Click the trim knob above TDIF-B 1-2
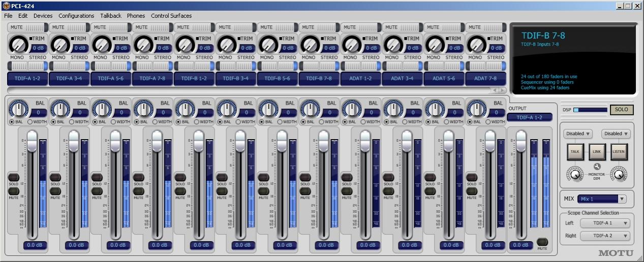The height and width of the screenshot is (262, 644). pos(186,45)
